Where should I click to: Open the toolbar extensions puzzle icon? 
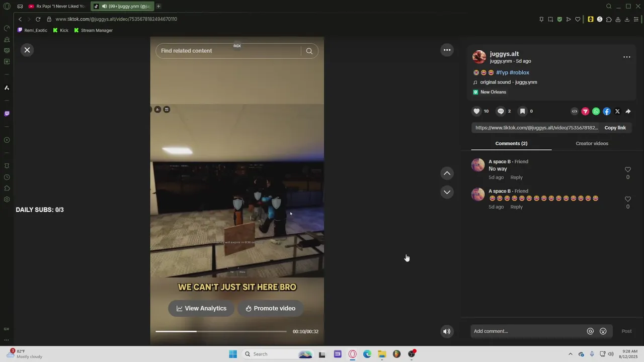[x=609, y=19]
